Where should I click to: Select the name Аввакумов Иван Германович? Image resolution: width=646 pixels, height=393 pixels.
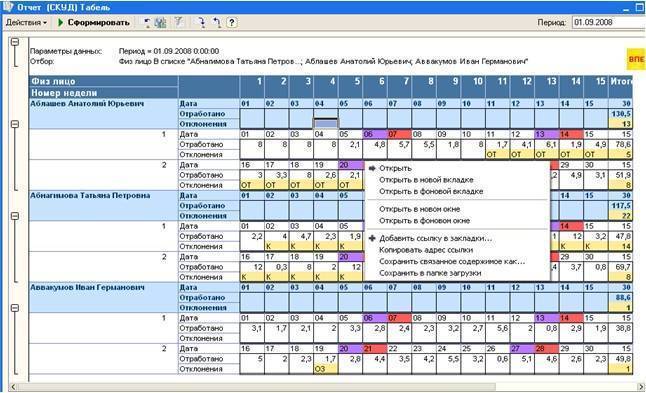87,288
